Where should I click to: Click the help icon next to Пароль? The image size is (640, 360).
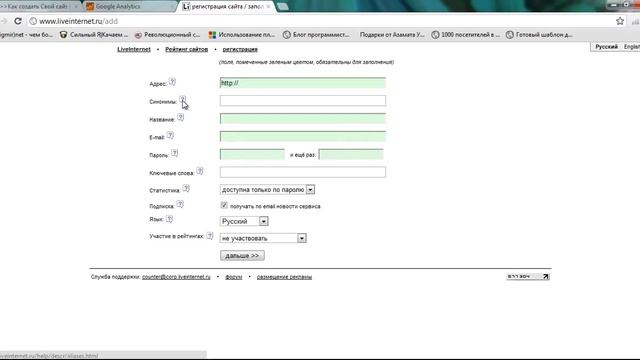[x=174, y=153]
